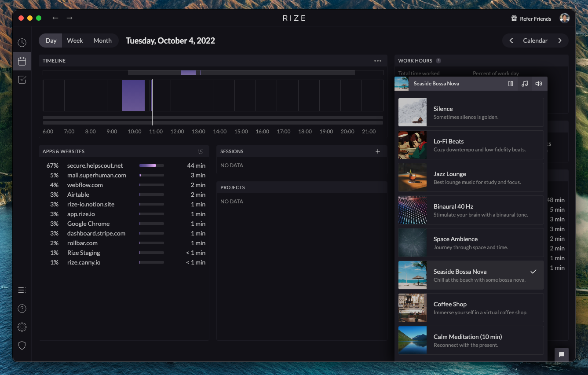This screenshot has height=375, width=588.
Task: Select the Lo-Fi Beats soundtrack
Action: point(471,145)
